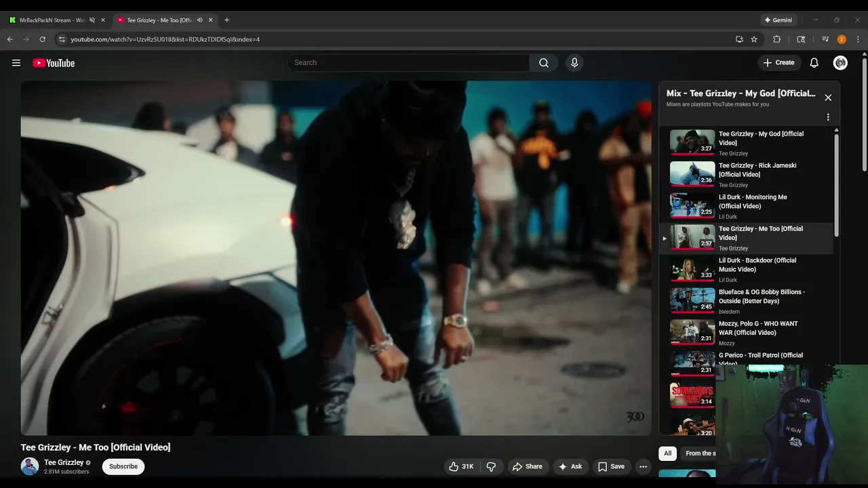Open the browser side panel icon
This screenshot has width=868, height=488.
[x=801, y=39]
